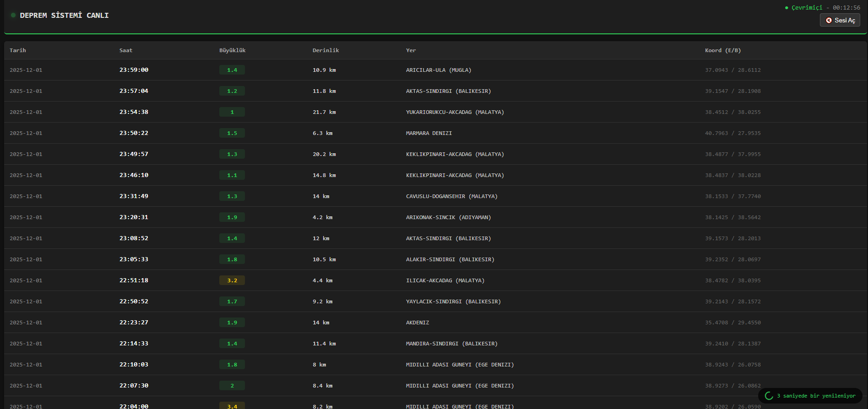868x409 pixels.
Task: Click the Büyüklük column header
Action: coord(233,50)
